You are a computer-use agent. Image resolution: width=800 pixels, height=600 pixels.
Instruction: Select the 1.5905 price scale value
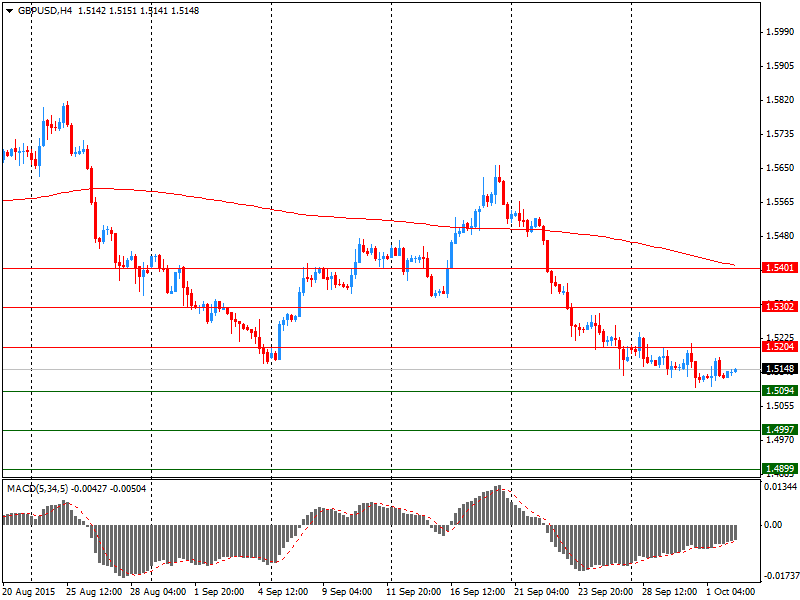coord(780,66)
